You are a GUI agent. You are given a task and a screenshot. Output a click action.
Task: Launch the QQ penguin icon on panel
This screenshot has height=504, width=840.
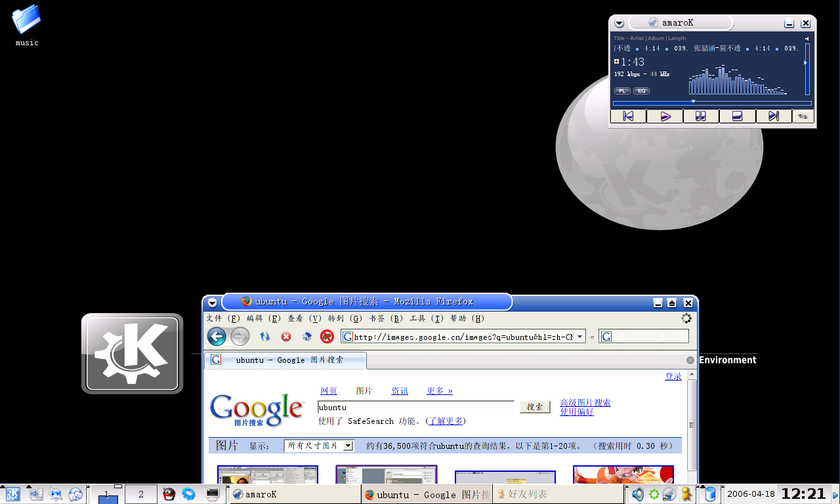click(x=169, y=494)
